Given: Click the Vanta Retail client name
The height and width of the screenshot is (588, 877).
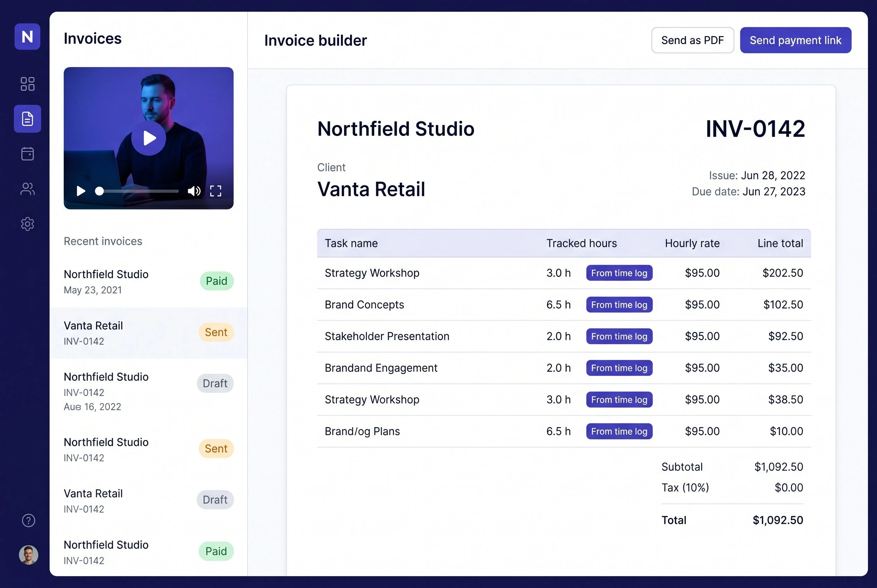Looking at the screenshot, I should (371, 189).
